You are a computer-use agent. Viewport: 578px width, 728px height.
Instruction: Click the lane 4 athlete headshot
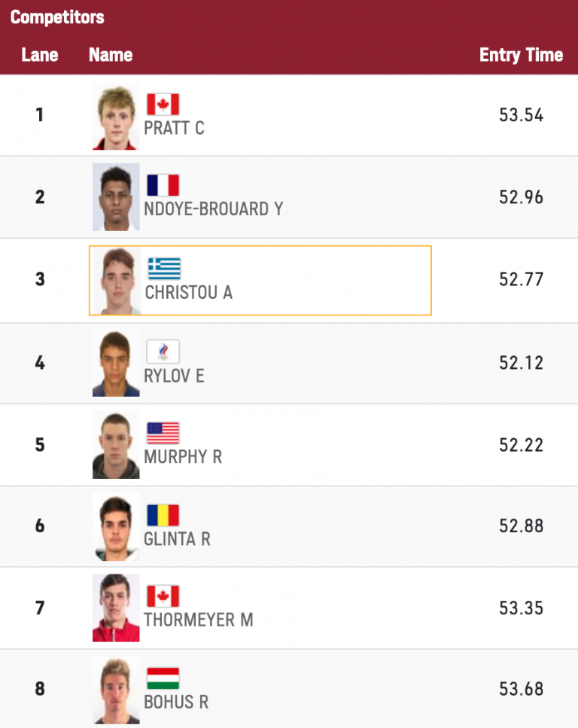pyautogui.click(x=117, y=364)
